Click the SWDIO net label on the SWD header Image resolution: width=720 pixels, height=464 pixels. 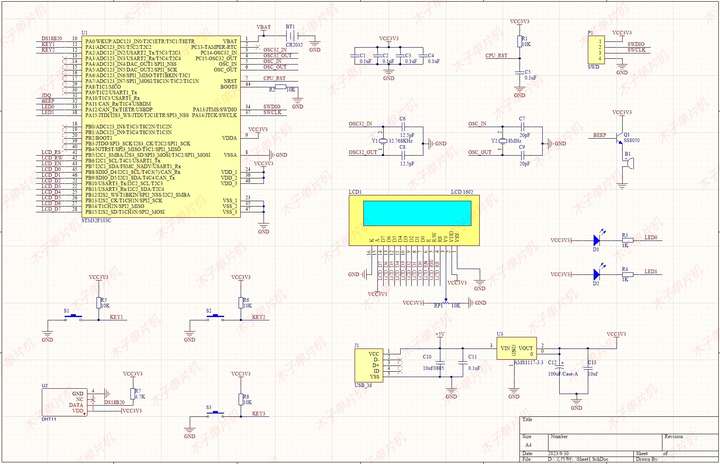point(636,44)
